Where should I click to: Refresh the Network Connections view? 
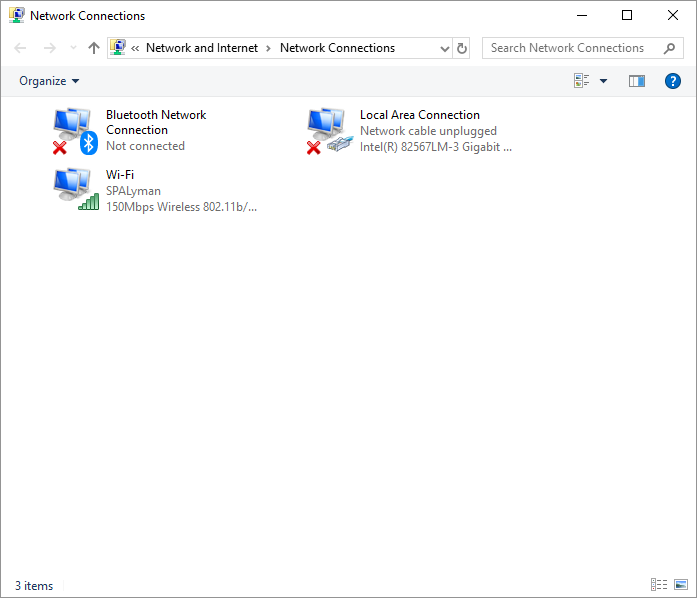462,48
